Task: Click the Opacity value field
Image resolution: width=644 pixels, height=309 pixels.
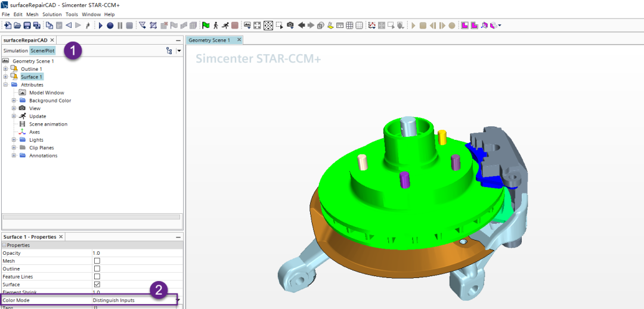Action: 137,253
